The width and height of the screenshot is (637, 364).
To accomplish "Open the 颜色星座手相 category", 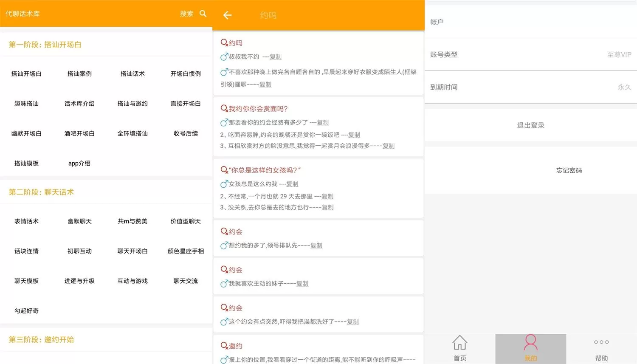I will click(x=185, y=251).
